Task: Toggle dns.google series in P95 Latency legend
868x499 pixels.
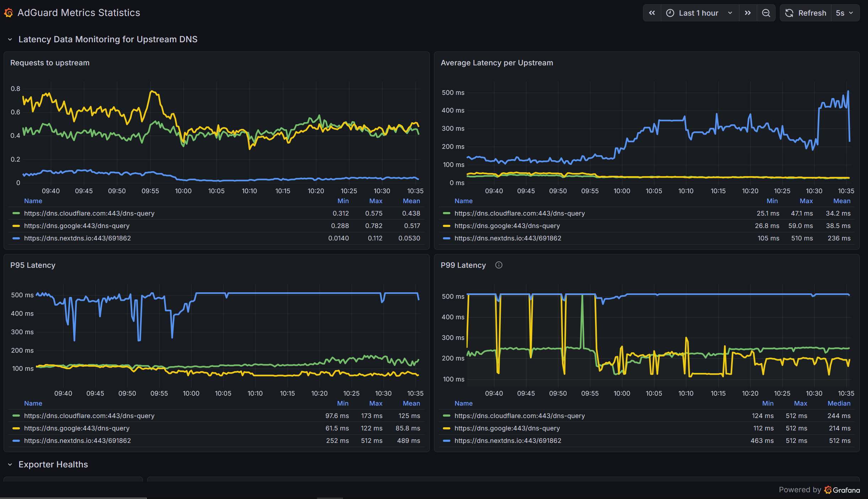Action: 77,428
